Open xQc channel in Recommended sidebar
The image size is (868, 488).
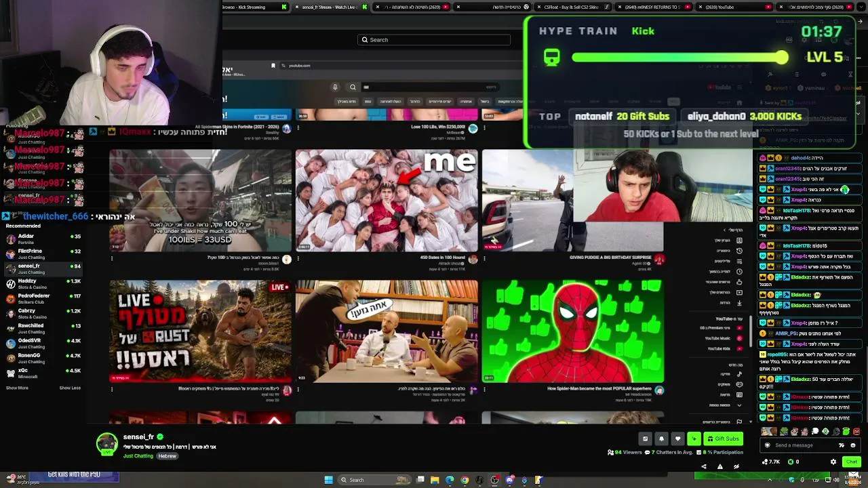tap(43, 373)
